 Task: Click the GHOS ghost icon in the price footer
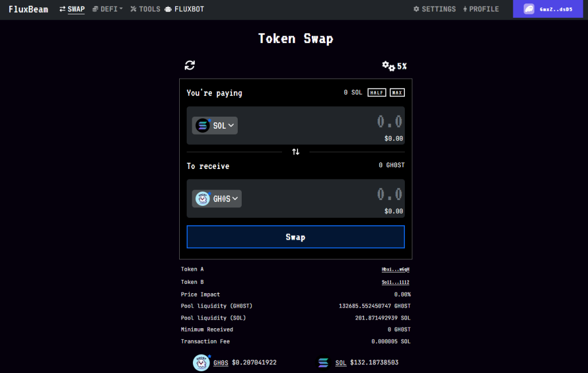(x=202, y=363)
